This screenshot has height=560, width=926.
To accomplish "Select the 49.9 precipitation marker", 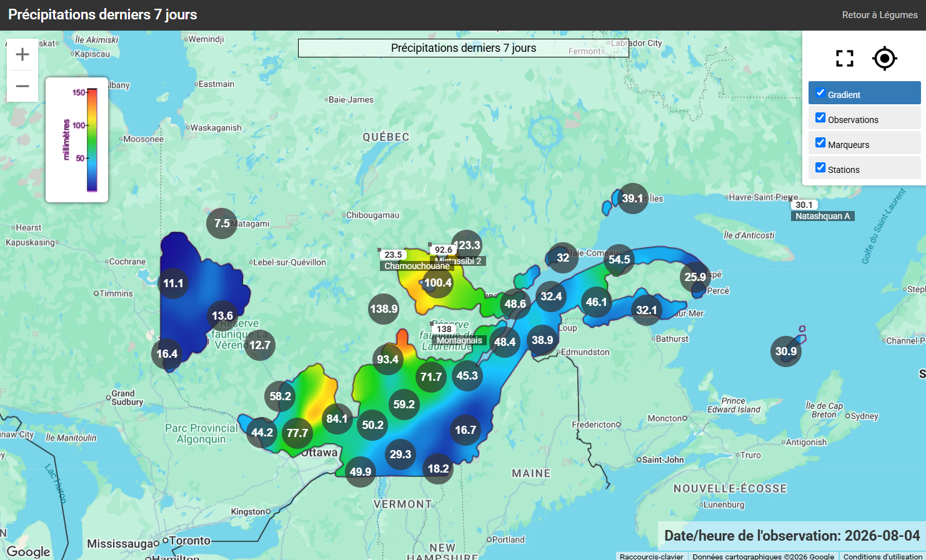I will click(x=361, y=472).
